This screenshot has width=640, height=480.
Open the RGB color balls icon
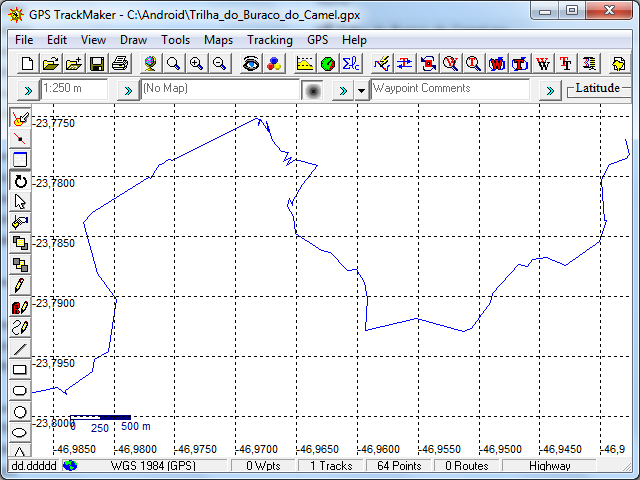click(274, 64)
